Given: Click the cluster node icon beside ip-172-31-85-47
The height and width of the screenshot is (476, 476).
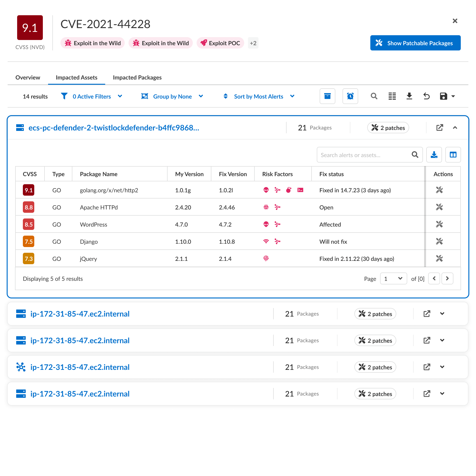Looking at the screenshot, I should pos(21,367).
